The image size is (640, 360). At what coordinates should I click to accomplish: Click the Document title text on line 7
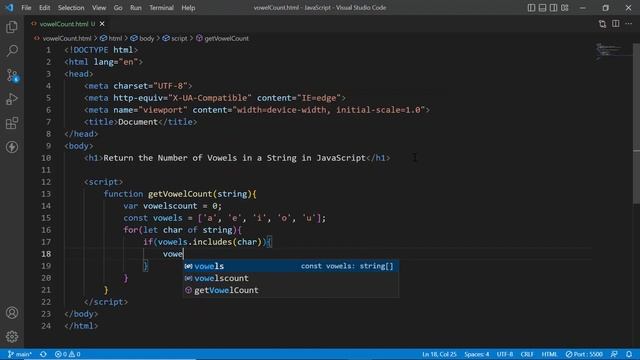[138, 122]
